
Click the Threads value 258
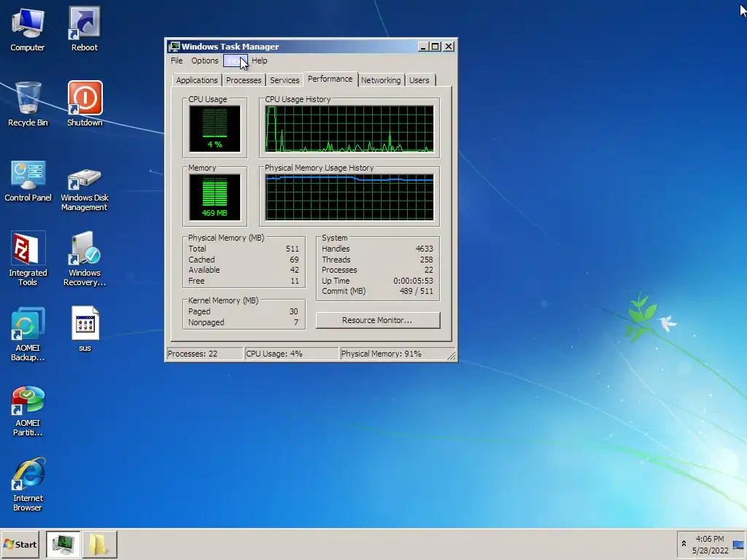[426, 260]
